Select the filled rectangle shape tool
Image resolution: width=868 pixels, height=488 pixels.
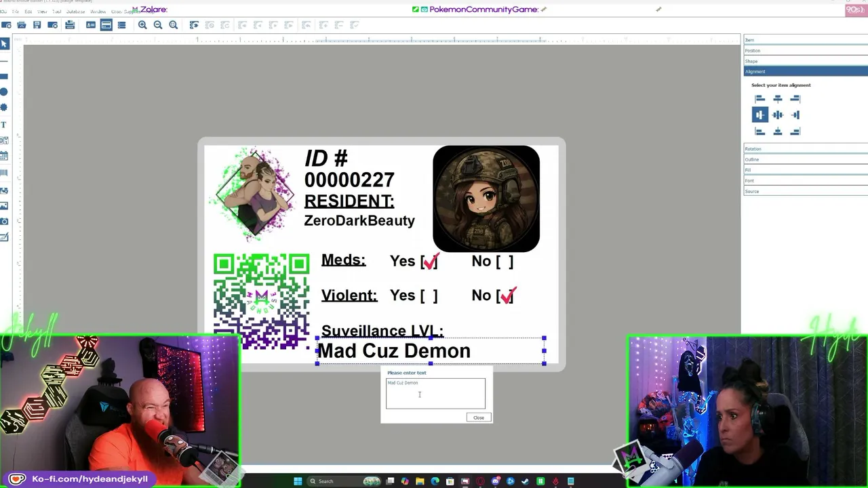[x=3, y=77]
